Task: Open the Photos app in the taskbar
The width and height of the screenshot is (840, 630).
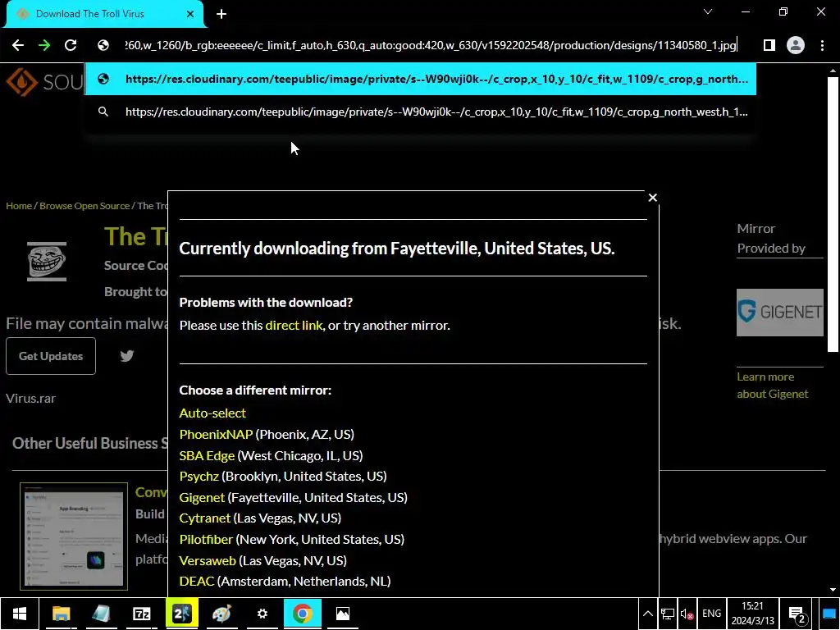Action: (343, 614)
